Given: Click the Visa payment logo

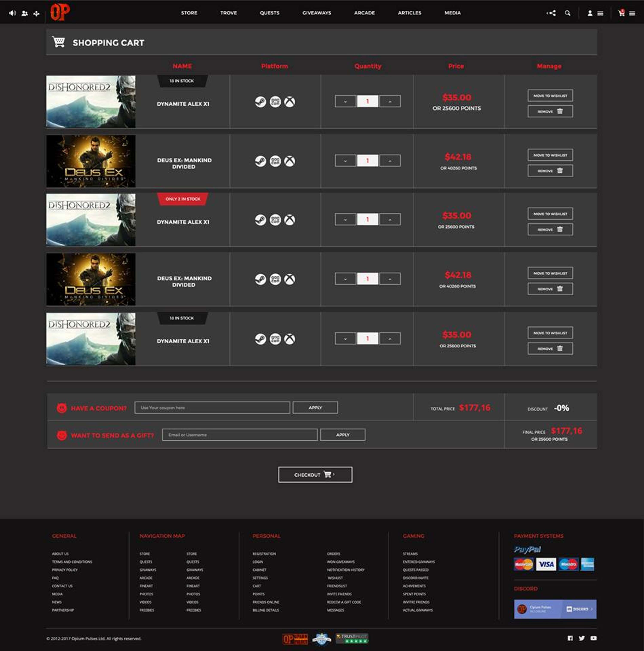Looking at the screenshot, I should [x=546, y=564].
